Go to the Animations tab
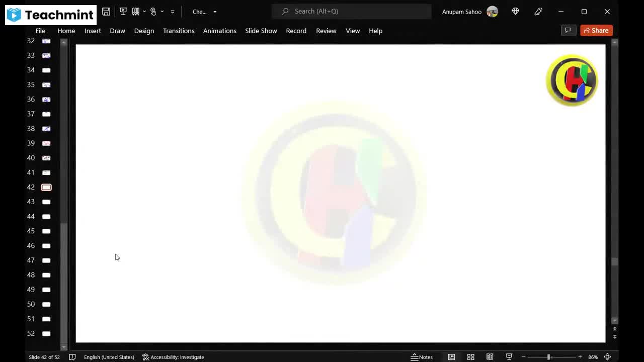Image resolution: width=644 pixels, height=362 pixels. (220, 31)
